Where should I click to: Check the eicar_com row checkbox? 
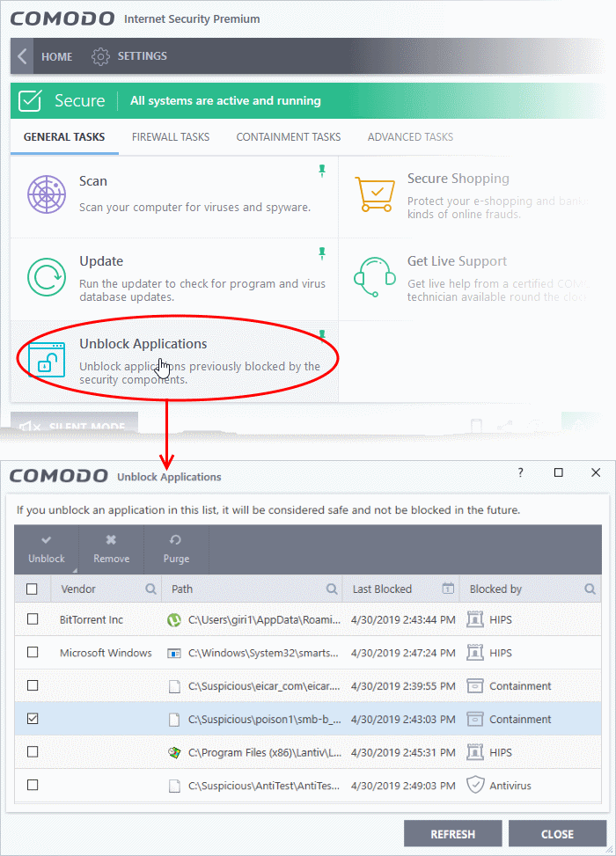click(33, 685)
